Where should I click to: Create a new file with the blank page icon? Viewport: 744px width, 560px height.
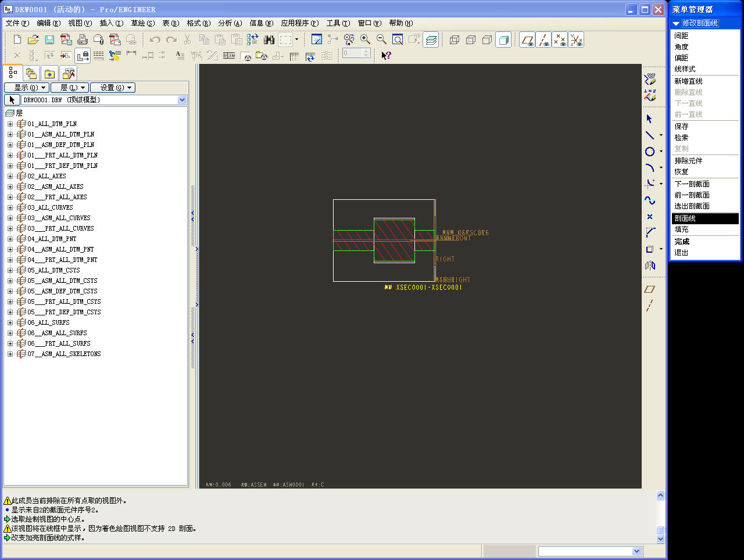tap(17, 40)
